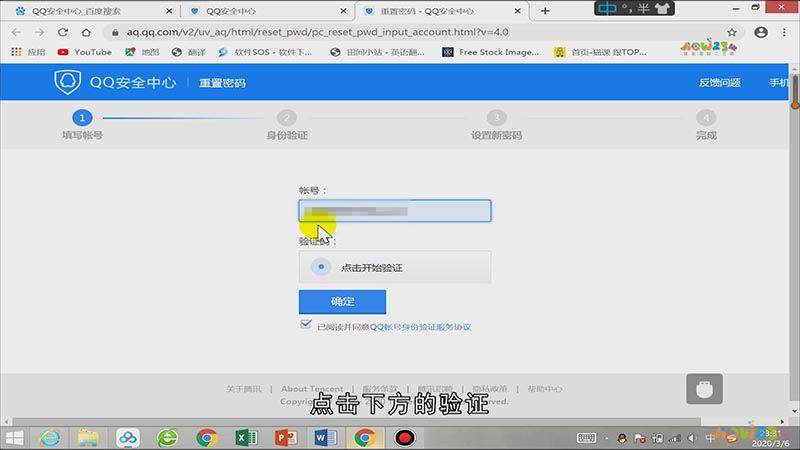Screen dimensions: 800x450
Task: Click the address bar URL
Action: pyautogui.click(x=317, y=32)
